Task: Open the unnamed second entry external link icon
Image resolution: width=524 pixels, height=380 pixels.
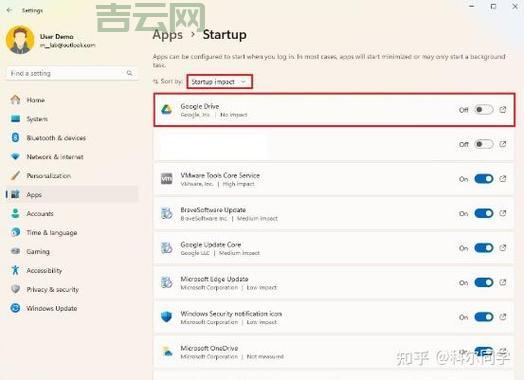Action: (503, 144)
